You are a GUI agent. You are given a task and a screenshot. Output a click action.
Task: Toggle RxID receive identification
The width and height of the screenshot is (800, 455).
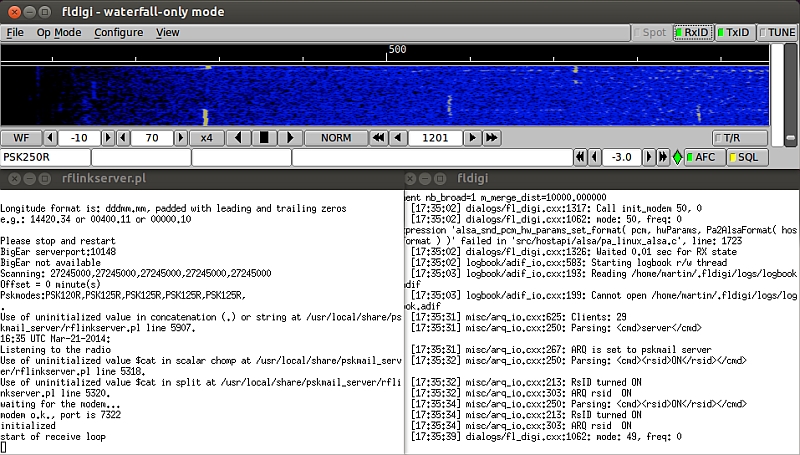coord(693,33)
